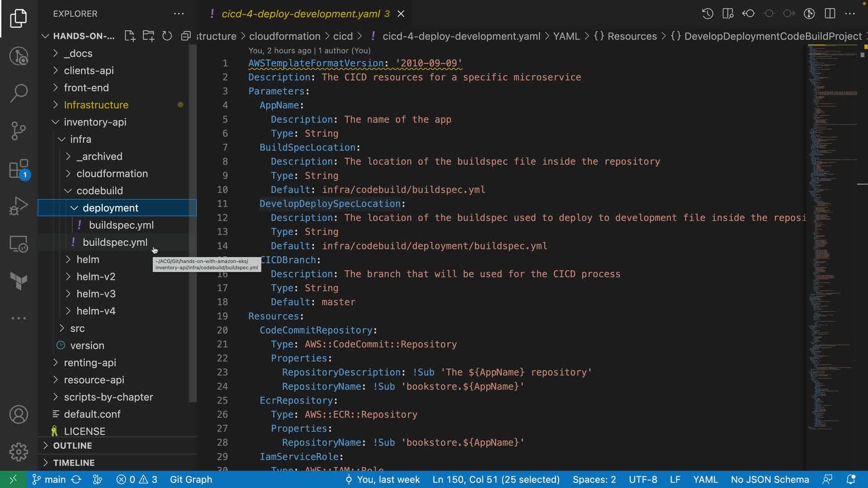Viewport: 868px width, 488px height.
Task: Open the Search view in activity bar
Action: (19, 93)
